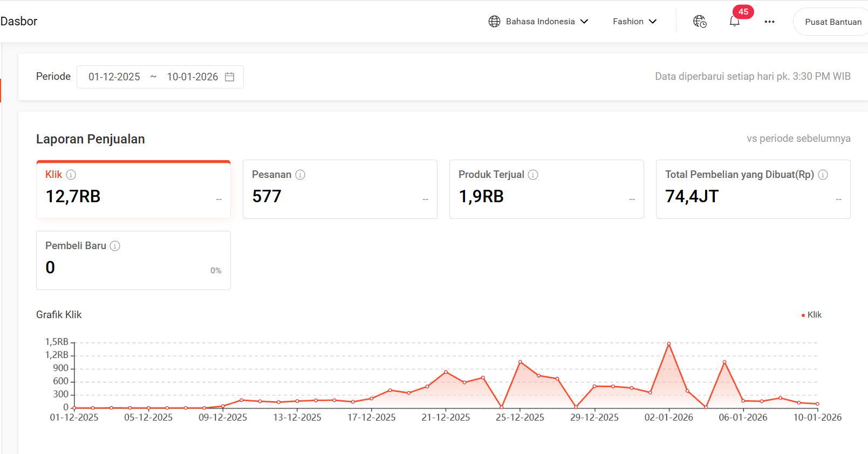The width and height of the screenshot is (868, 454).
Task: Open the three-dot more options menu
Action: [769, 22]
